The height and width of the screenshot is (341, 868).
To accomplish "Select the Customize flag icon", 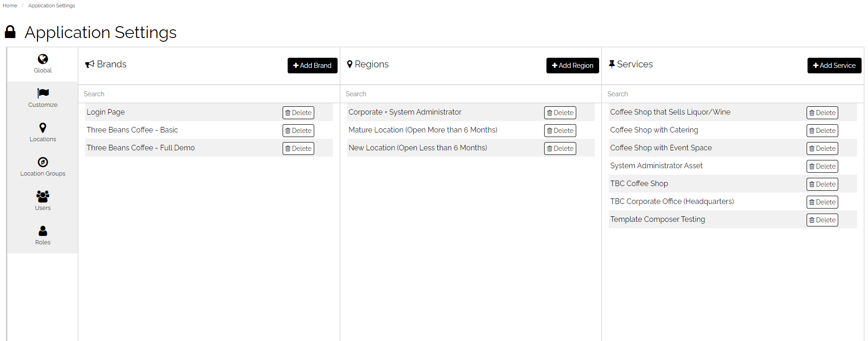I will 43,93.
